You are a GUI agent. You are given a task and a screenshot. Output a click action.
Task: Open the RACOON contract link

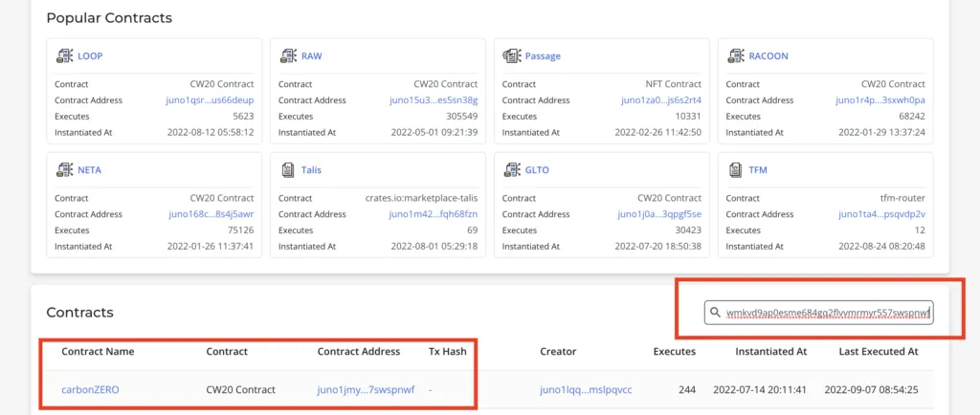768,56
